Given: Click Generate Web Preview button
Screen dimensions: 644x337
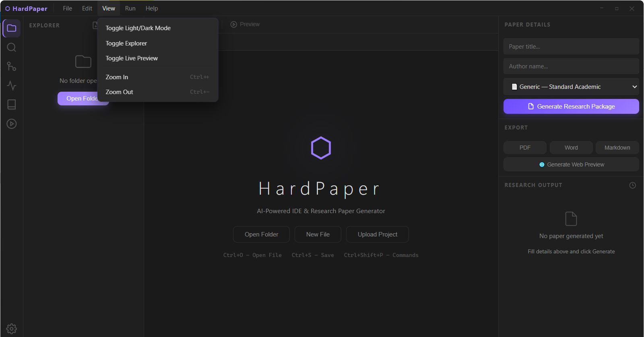Looking at the screenshot, I should pyautogui.click(x=571, y=164).
